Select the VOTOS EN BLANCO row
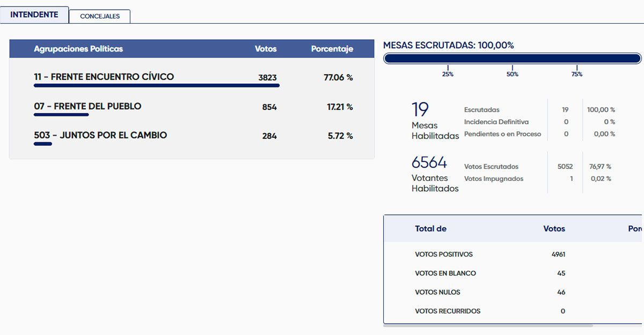Image resolution: width=644 pixels, height=335 pixels. tap(445, 273)
